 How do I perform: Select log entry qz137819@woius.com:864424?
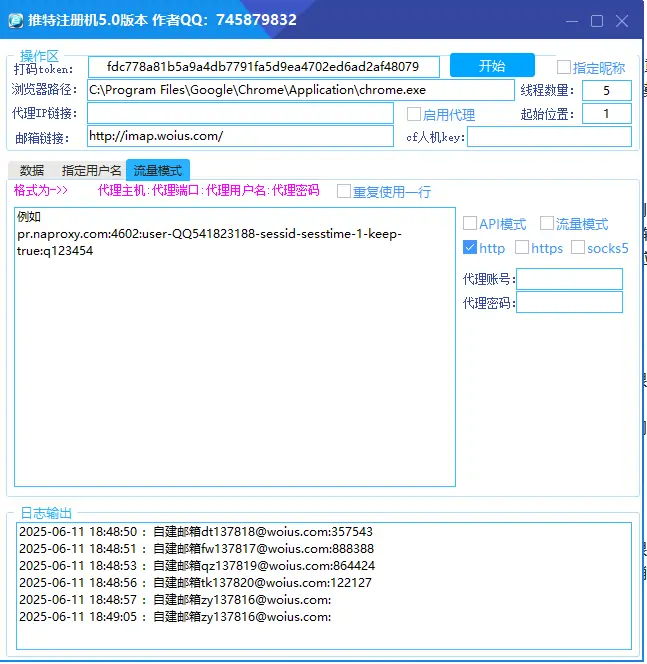click(197, 565)
